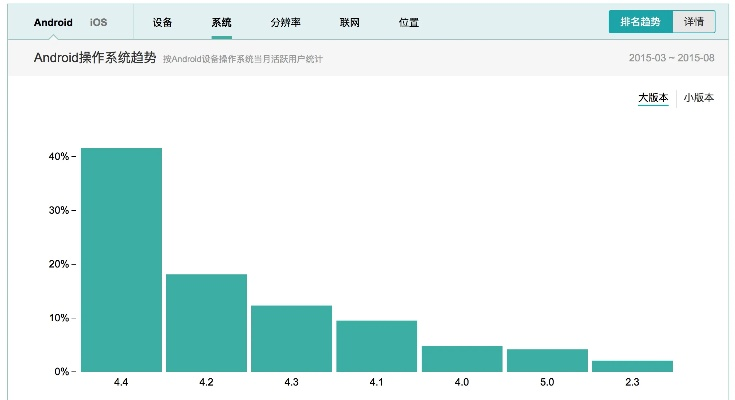Select the 2.3 version bar
Screen dimensions: 735x400
[632, 366]
